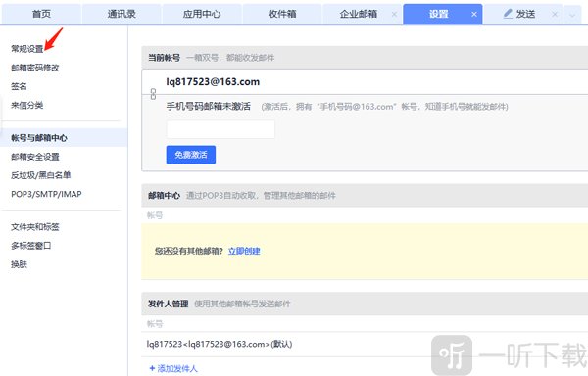Close the 企业邮箱 tab
Viewport: 588px width, 376px height.
(394, 15)
